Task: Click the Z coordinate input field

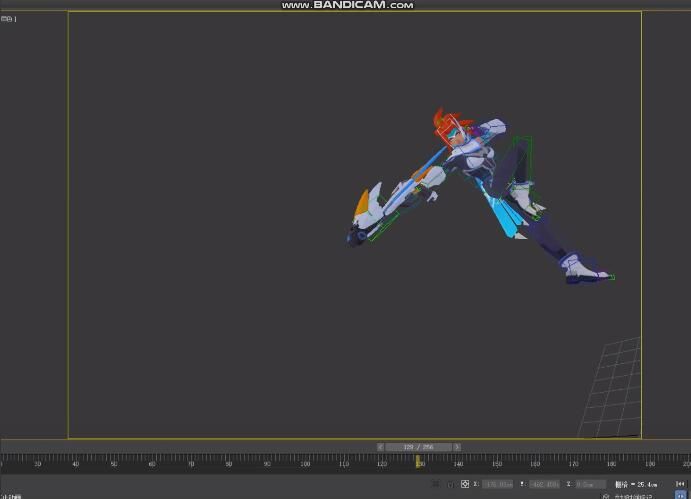Action: (x=591, y=484)
